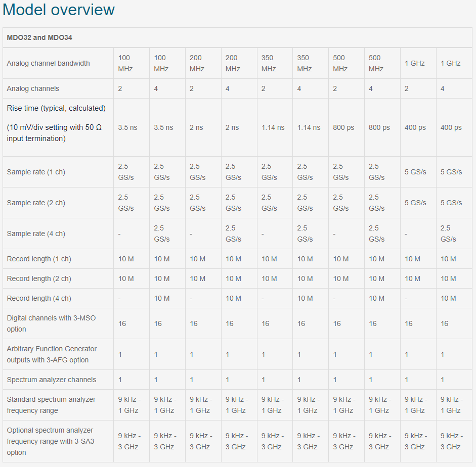Click "5 GS/s" Sample rate (1 ch) of 4-channel 1 GHz model
The image size is (476, 467).
click(x=451, y=172)
